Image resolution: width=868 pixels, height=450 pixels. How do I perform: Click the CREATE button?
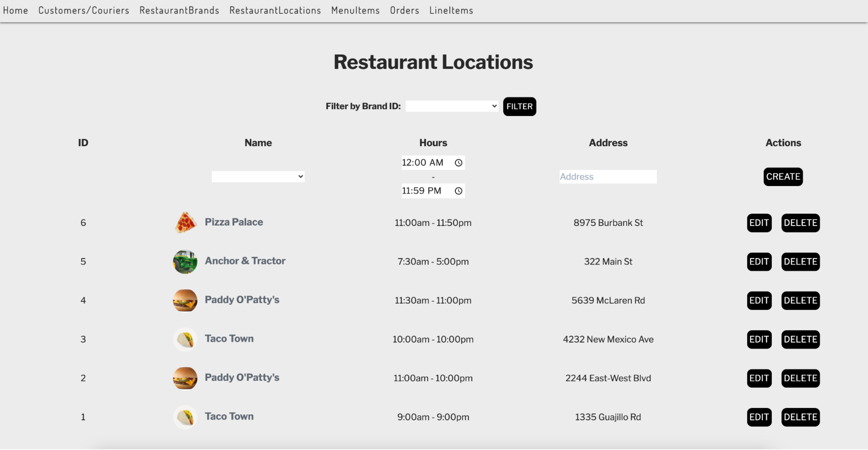[x=783, y=176]
